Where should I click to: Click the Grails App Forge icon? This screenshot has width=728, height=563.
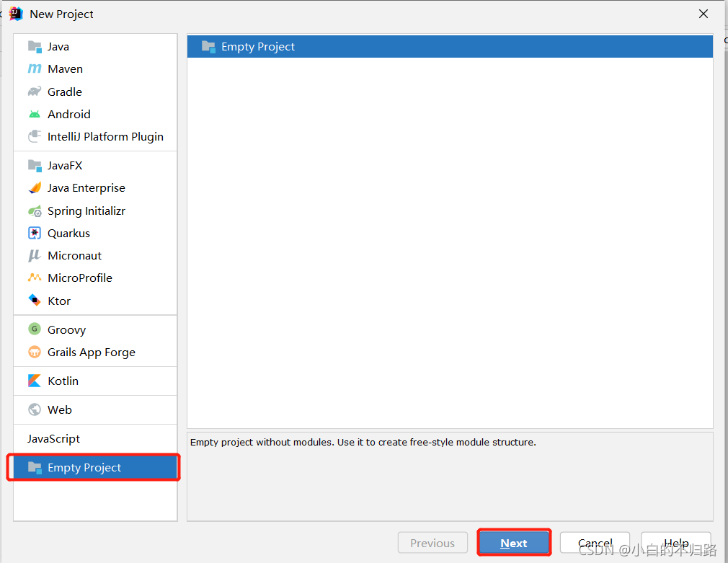tap(35, 352)
